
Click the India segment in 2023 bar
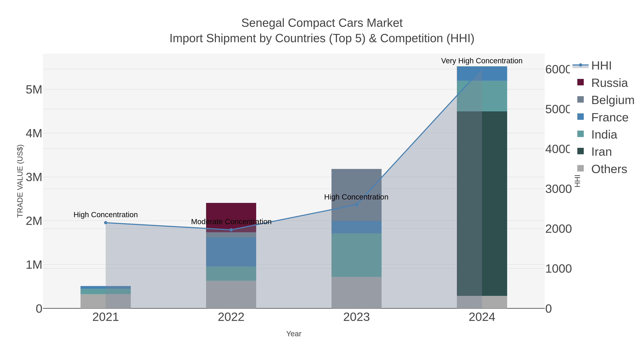tap(357, 255)
